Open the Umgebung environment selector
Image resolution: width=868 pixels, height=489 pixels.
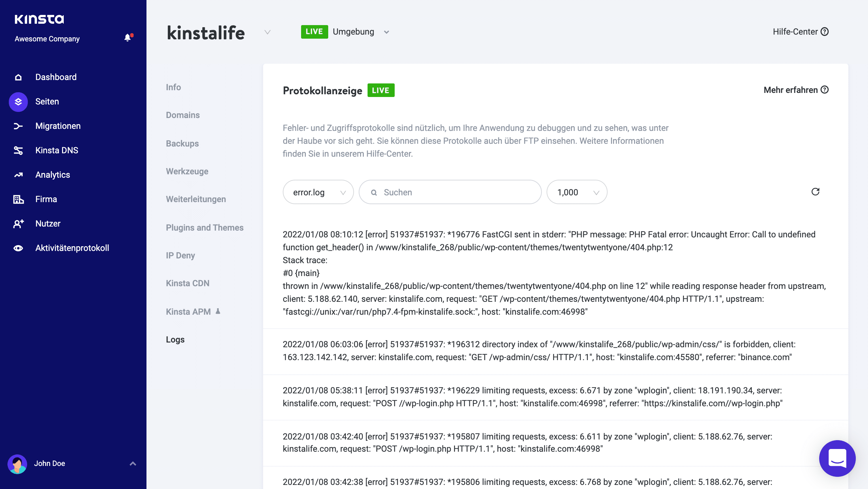(x=387, y=32)
